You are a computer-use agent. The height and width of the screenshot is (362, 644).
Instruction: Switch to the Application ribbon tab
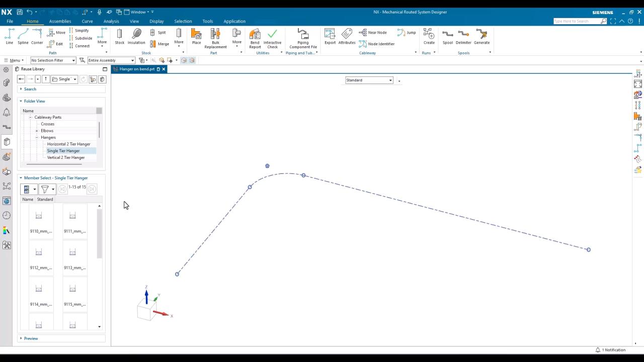(x=234, y=21)
